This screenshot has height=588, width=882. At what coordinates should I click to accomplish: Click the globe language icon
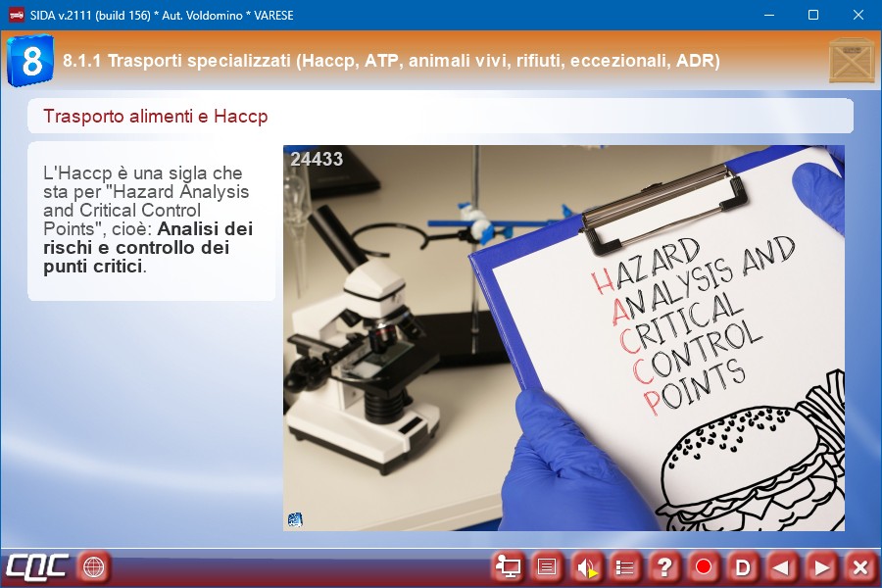point(93,566)
